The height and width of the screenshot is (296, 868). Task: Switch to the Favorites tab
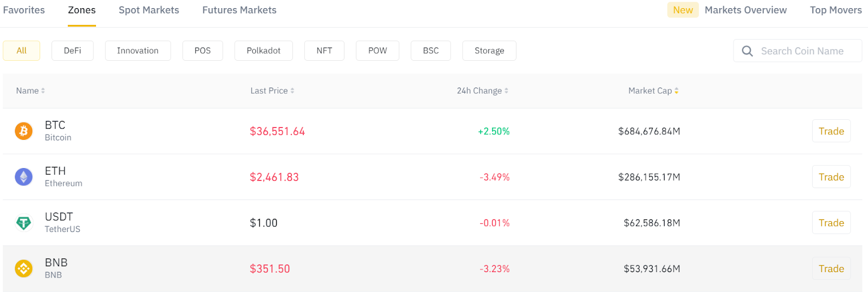coord(24,10)
